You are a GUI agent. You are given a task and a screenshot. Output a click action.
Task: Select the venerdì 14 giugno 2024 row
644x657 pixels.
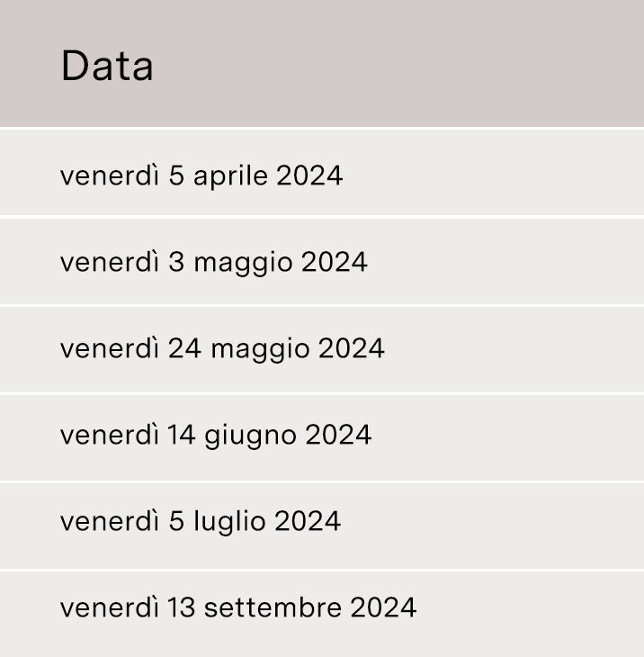pos(322,438)
